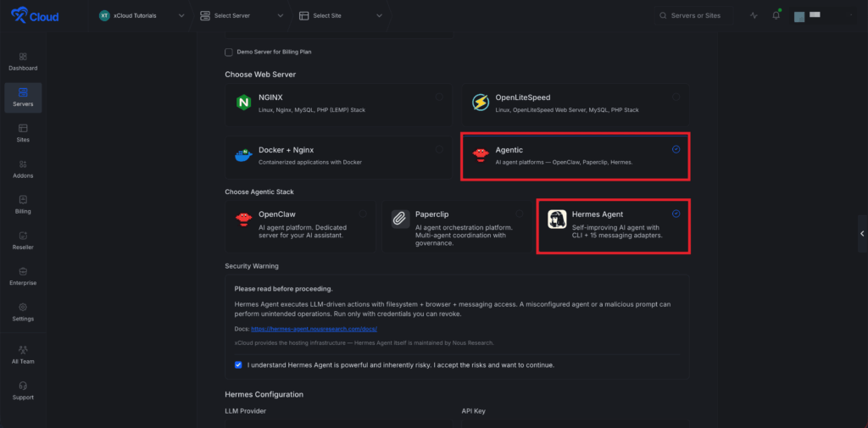Open Dashboard from the sidebar
868x428 pixels.
click(23, 61)
